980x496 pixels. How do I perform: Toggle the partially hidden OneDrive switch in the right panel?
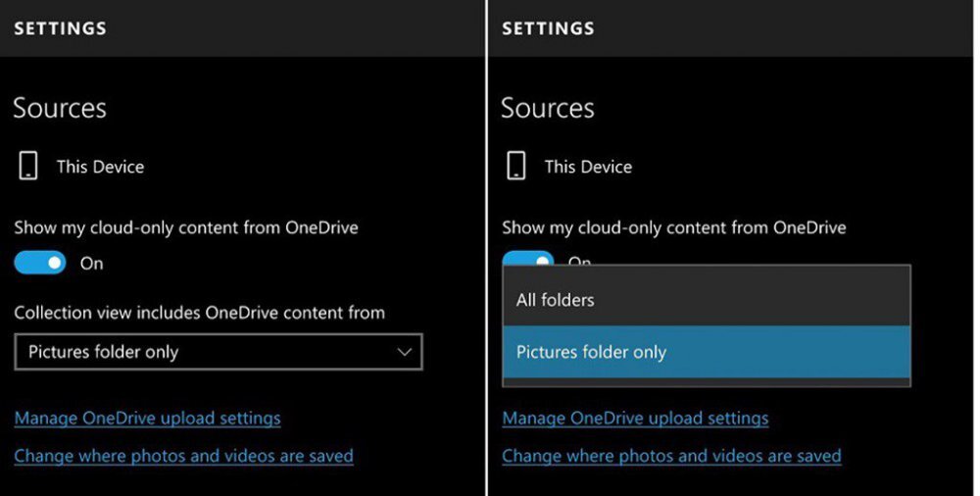pyautogui.click(x=528, y=258)
